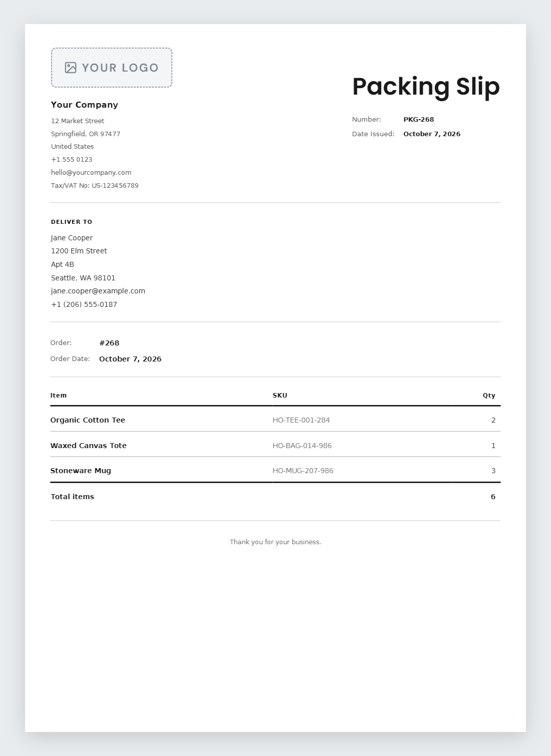
Task: Click the 12 Market Street address line
Action: (x=78, y=121)
